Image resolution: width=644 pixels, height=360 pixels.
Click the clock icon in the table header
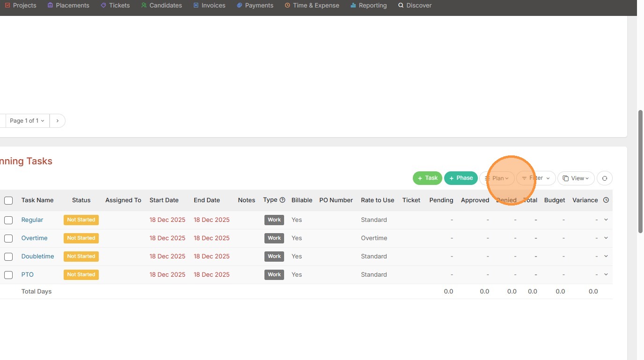(606, 200)
